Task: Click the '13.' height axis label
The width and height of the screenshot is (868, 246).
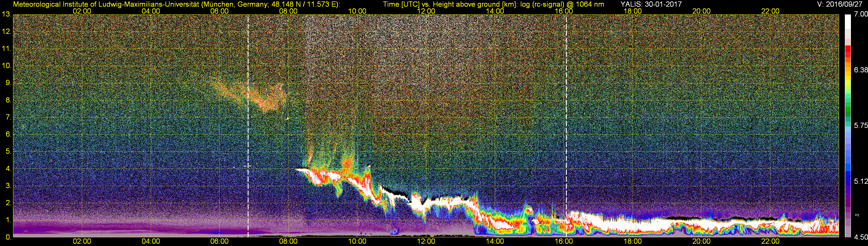Action: 7,14
